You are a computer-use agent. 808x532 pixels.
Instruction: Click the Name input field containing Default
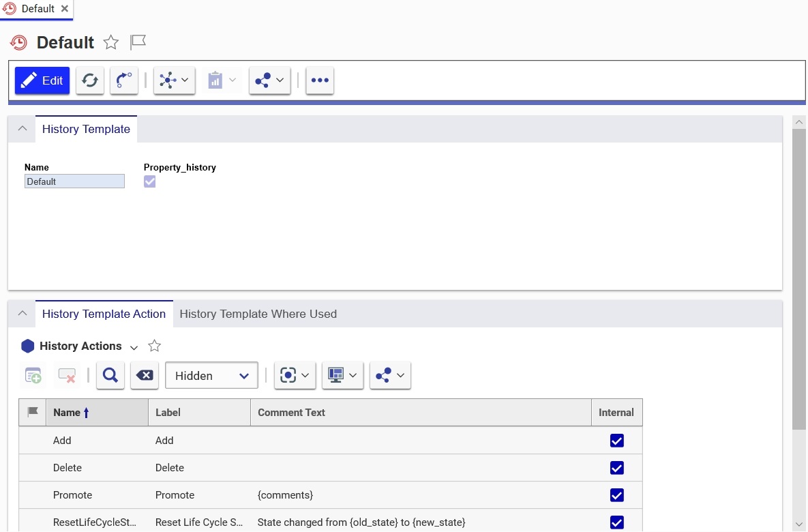[x=75, y=181]
